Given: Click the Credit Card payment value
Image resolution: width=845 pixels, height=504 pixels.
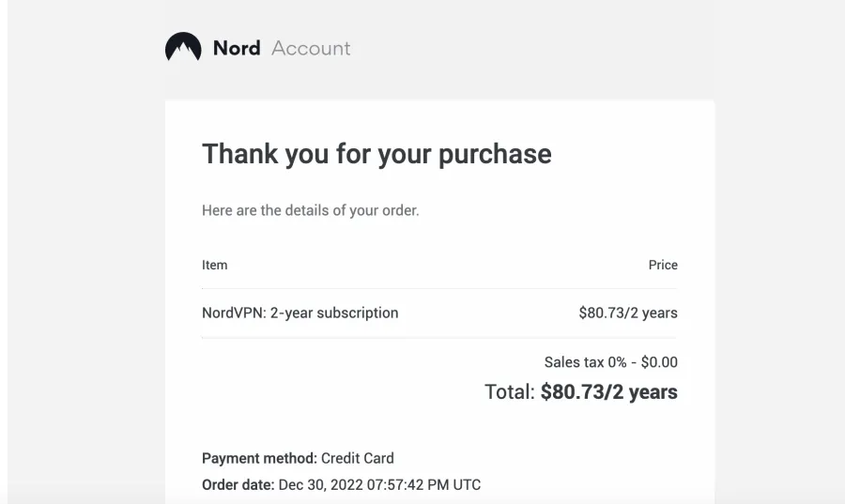Looking at the screenshot, I should [358, 458].
